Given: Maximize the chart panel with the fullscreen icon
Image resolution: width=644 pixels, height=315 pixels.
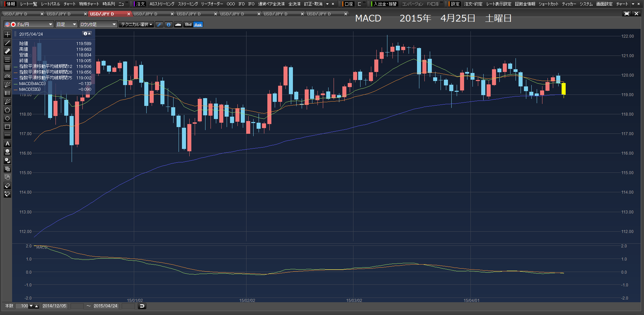Looking at the screenshot, I should [x=627, y=14].
